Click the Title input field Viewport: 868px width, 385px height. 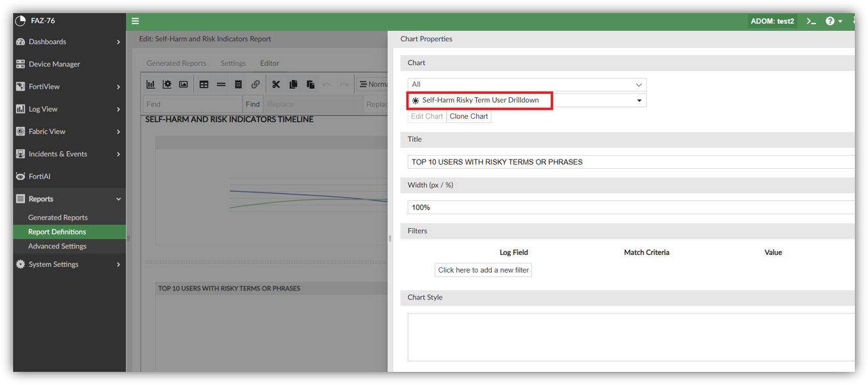[x=631, y=162]
